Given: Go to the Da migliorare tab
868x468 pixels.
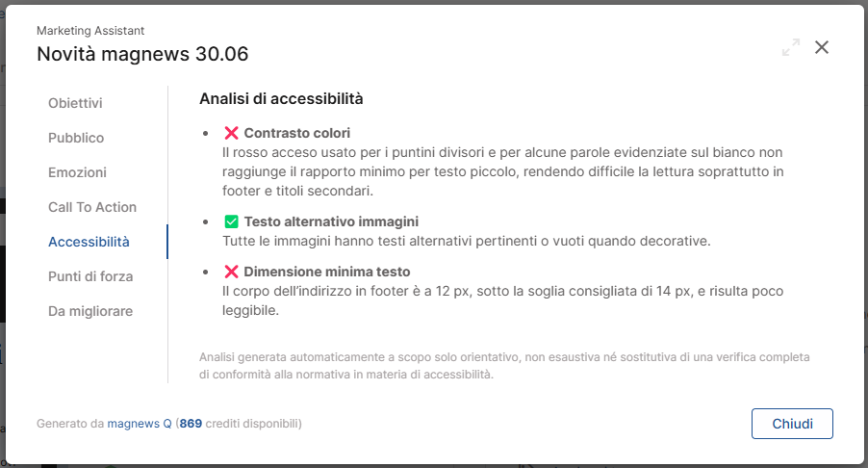Looking at the screenshot, I should click(x=90, y=311).
